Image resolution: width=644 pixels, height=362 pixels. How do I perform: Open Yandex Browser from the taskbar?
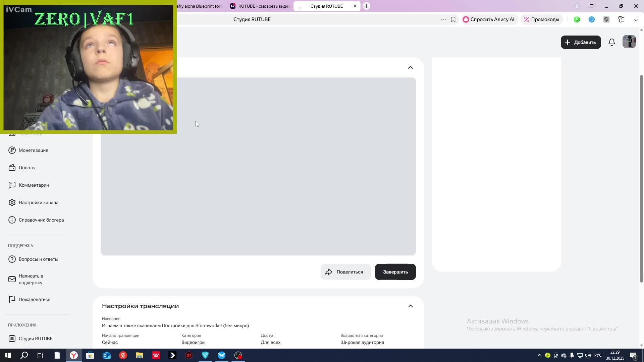pos(74,355)
